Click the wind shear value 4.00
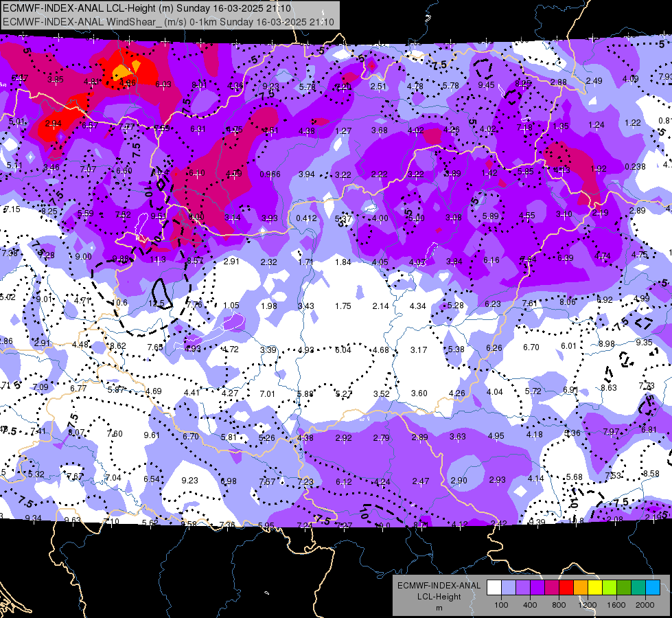This screenshot has height=618, width=672. coord(380,218)
